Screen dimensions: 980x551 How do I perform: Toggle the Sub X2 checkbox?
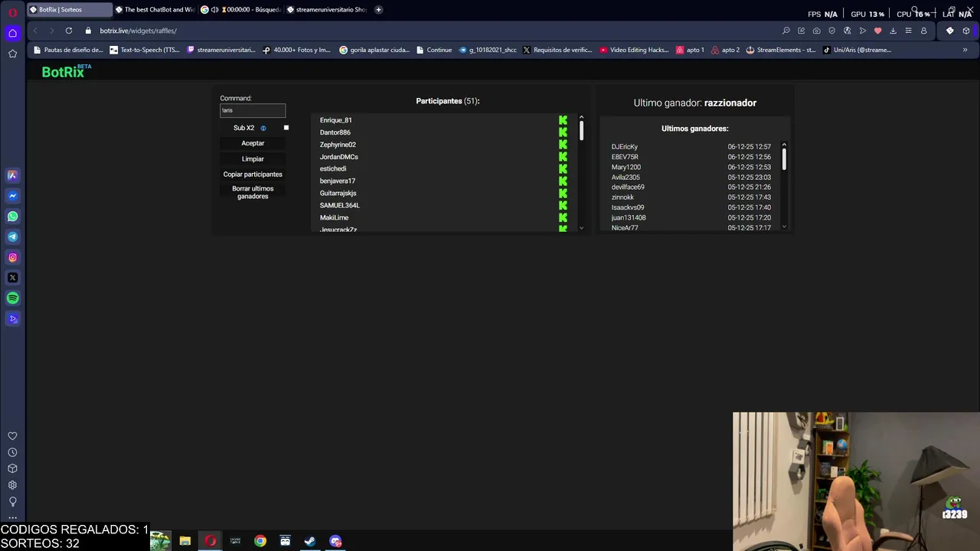click(286, 128)
